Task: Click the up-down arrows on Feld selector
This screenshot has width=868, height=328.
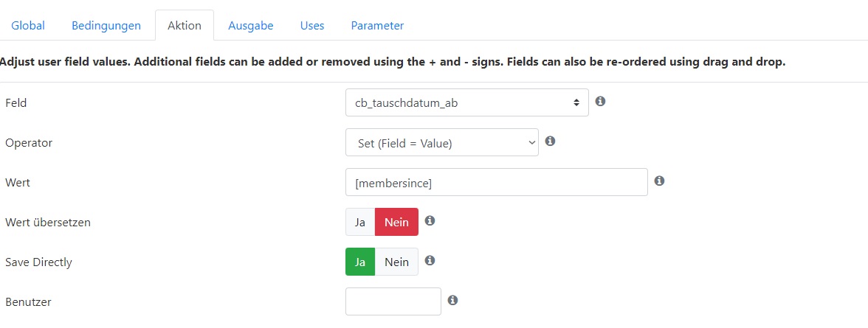Action: pyautogui.click(x=576, y=102)
